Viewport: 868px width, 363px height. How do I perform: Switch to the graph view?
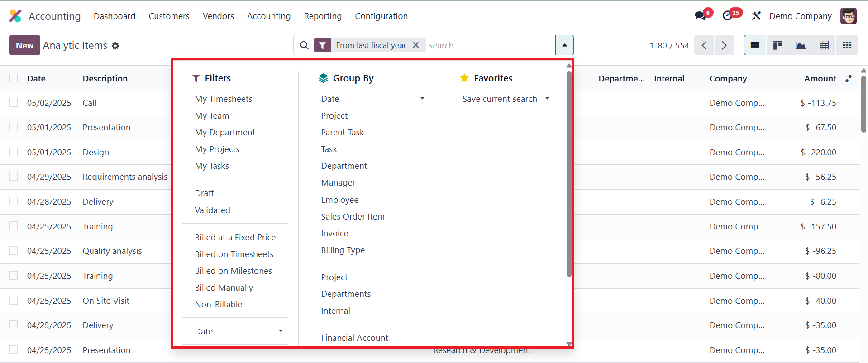801,45
